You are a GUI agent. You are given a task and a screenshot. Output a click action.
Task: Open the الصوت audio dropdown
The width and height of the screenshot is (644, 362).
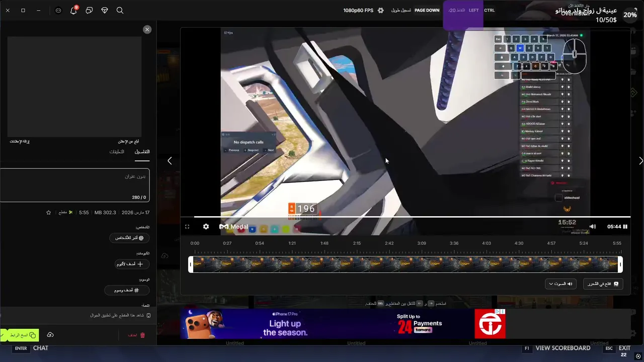click(560, 284)
